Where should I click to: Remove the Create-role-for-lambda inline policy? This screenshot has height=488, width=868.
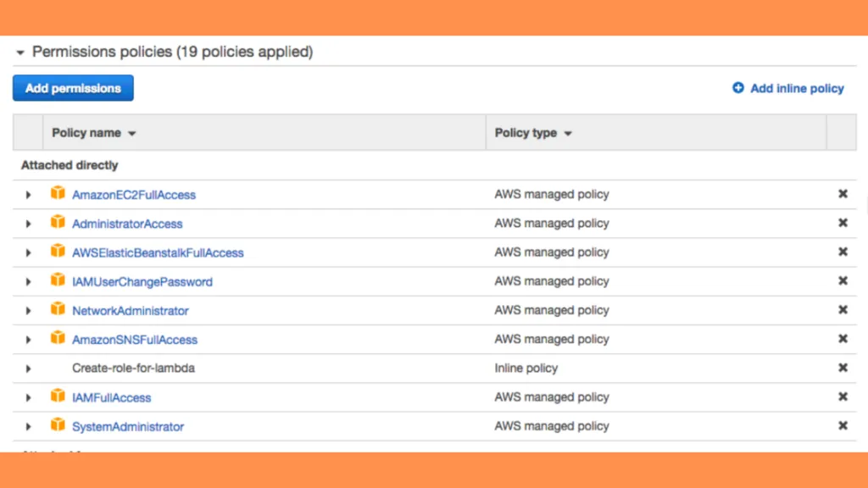pos(843,368)
